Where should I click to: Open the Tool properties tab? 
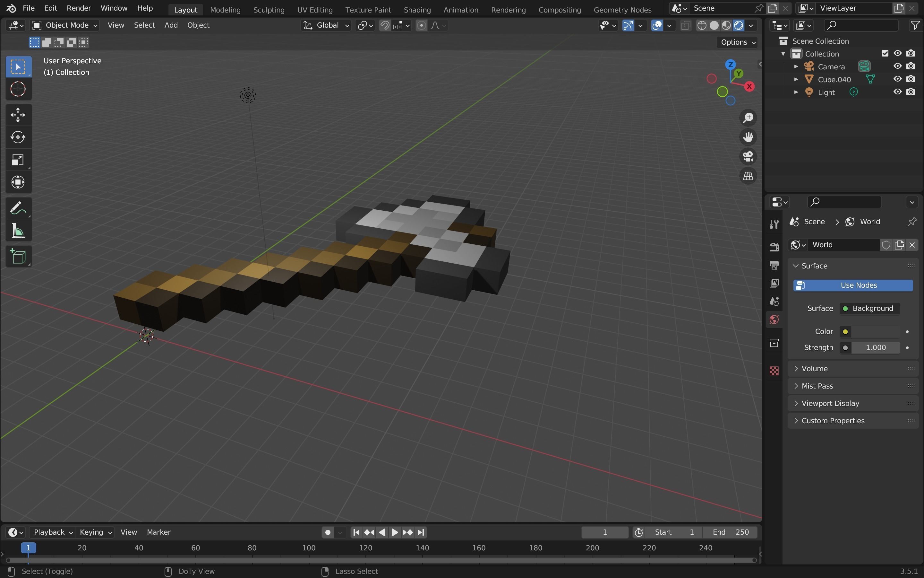[774, 224]
